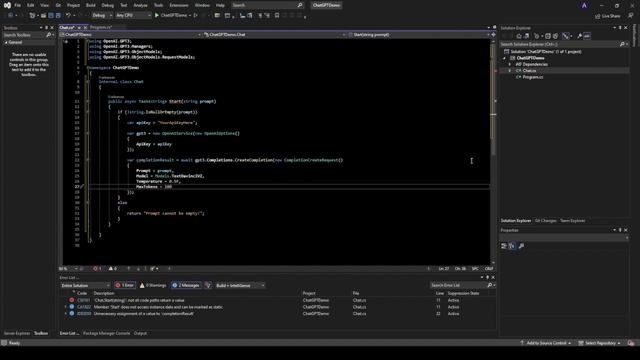Image resolution: width=640 pixels, height=360 pixels.
Task: Open the Build + IntelliSense dropdown
Action: (240, 285)
